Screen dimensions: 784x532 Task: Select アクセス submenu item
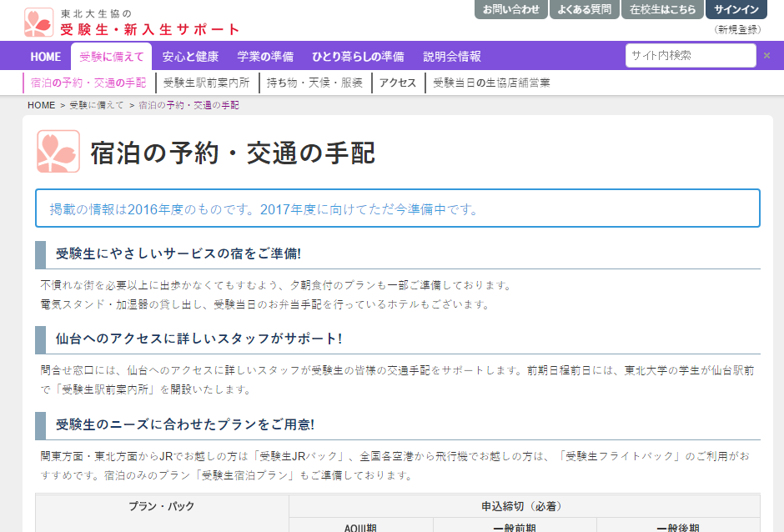point(398,83)
